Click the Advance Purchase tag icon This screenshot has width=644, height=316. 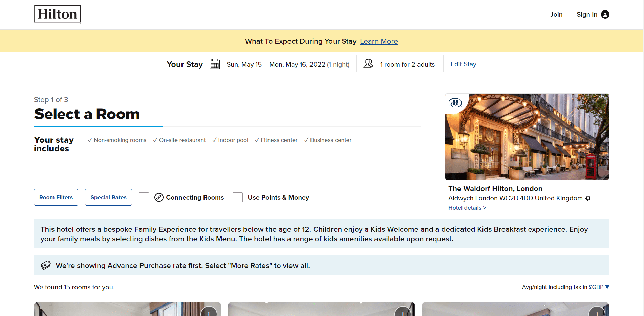coord(46,265)
